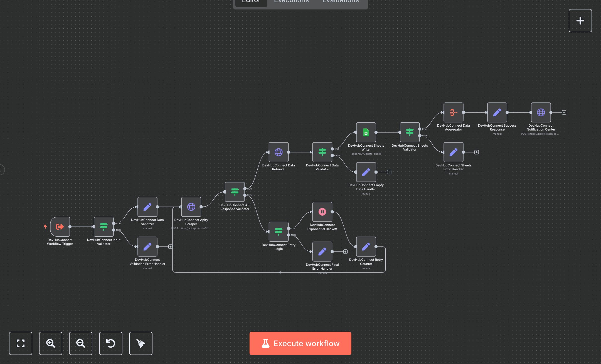Switch to the Executions tab
Viewport: 601px width, 364px height.
291,2
